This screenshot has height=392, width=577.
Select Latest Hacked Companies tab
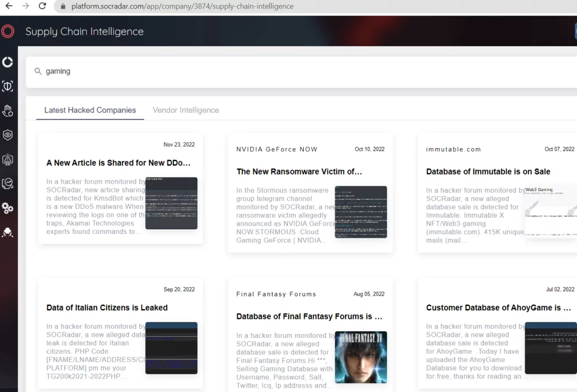pyautogui.click(x=90, y=110)
